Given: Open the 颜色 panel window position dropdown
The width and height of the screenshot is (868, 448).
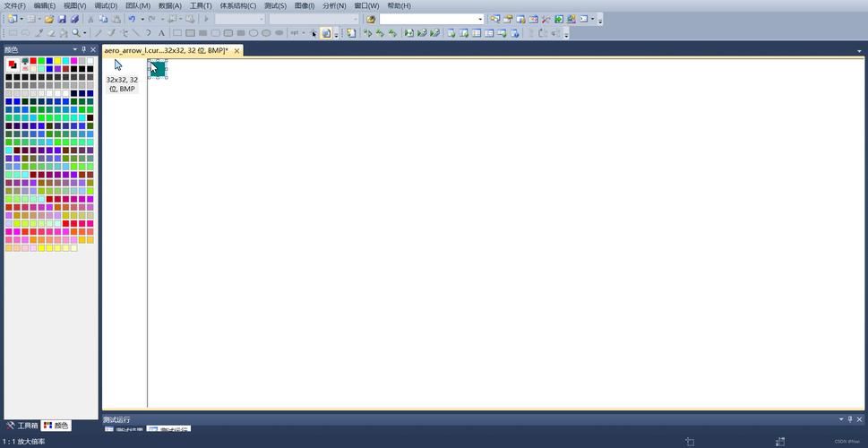Looking at the screenshot, I should (x=75, y=50).
